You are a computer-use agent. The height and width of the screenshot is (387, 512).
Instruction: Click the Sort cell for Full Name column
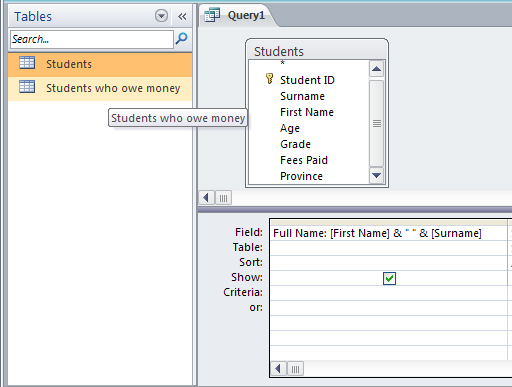(389, 263)
